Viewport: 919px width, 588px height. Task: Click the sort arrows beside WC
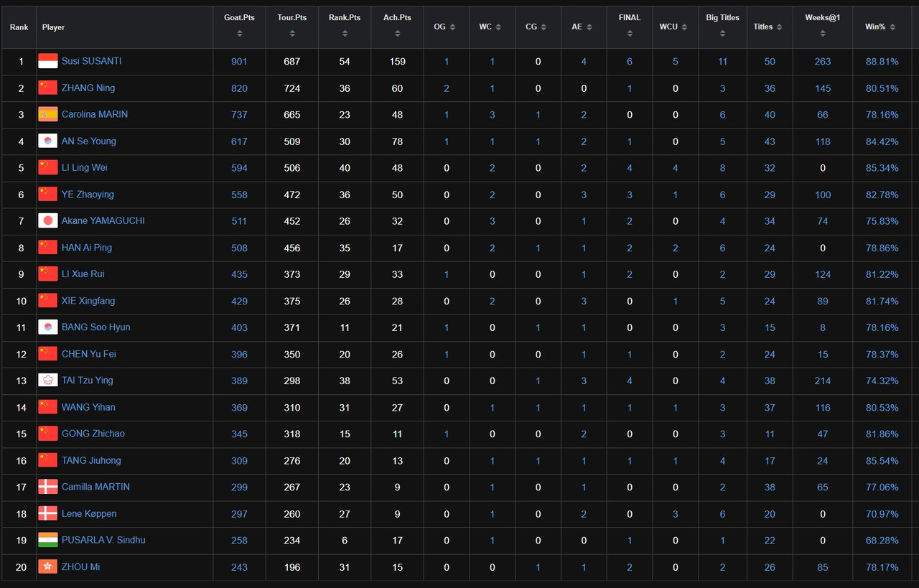[x=499, y=27]
